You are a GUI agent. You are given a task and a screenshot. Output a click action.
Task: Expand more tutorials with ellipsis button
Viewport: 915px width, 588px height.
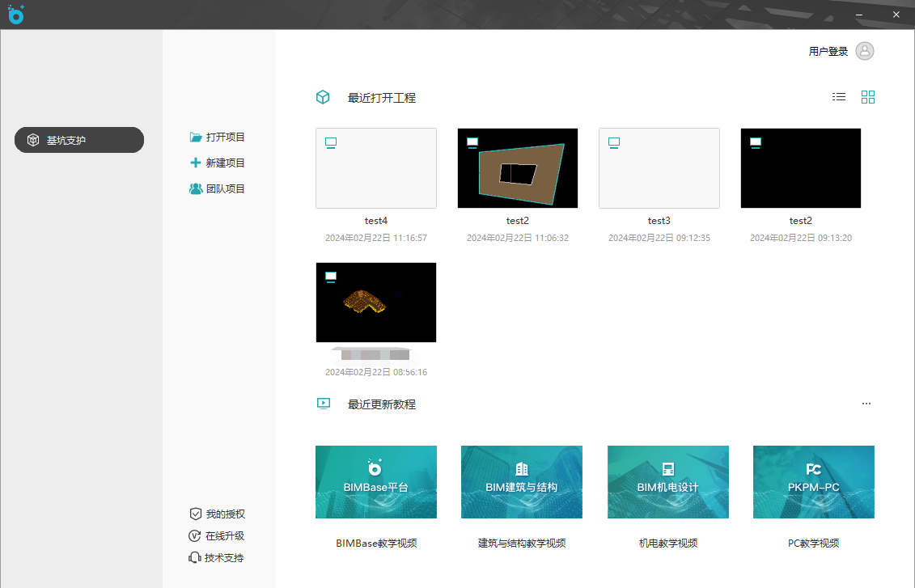(866, 404)
